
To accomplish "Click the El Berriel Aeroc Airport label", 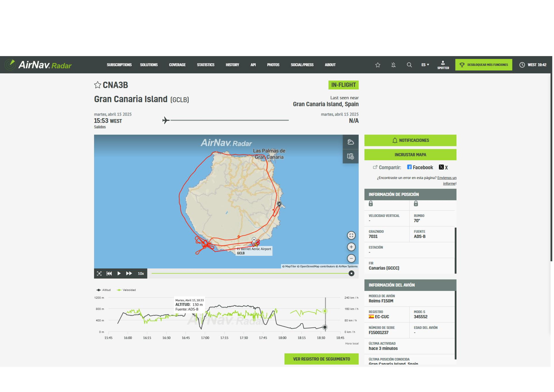I will point(254,251).
